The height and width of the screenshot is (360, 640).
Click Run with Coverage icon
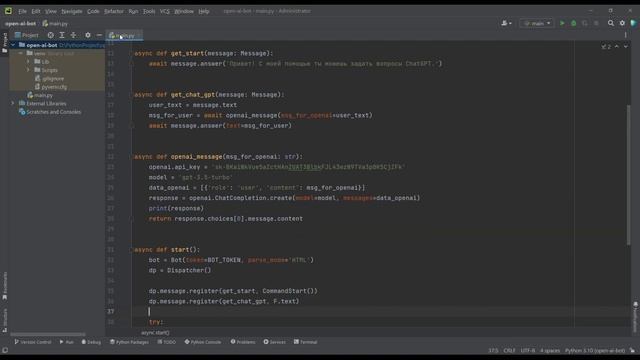tap(585, 23)
